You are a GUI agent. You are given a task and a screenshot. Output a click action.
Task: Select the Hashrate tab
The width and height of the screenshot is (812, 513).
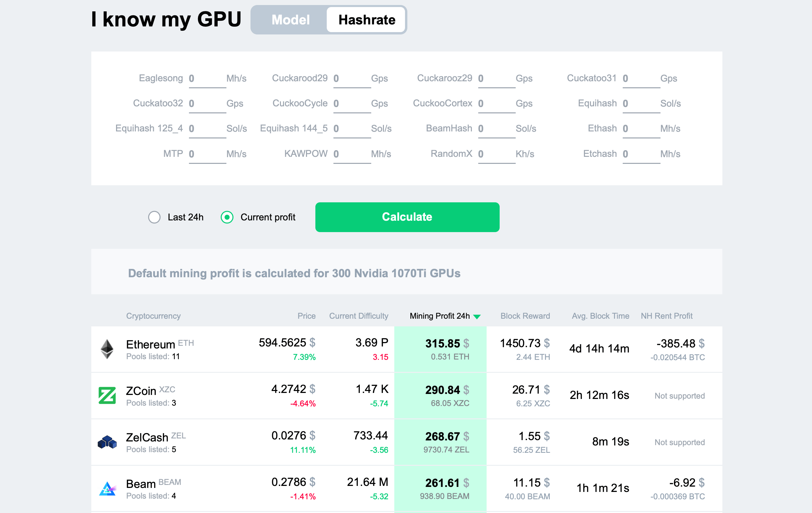(366, 19)
